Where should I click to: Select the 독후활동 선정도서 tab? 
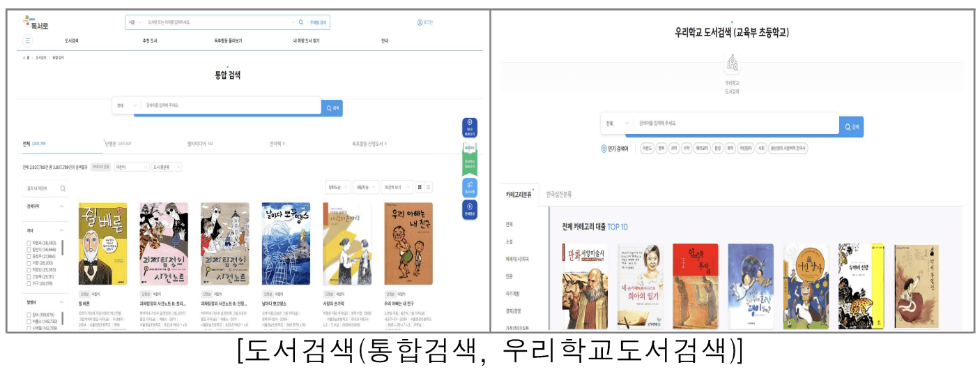(x=369, y=143)
